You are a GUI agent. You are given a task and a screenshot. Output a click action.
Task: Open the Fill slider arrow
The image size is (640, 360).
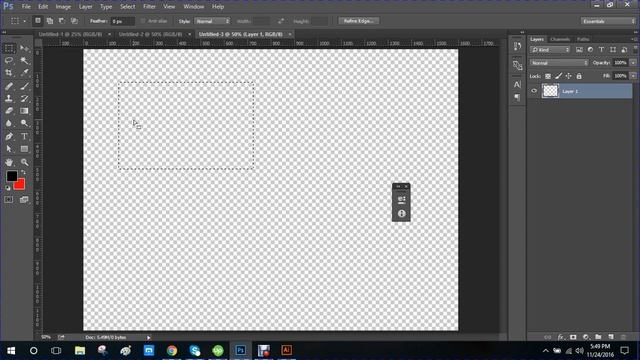point(633,76)
